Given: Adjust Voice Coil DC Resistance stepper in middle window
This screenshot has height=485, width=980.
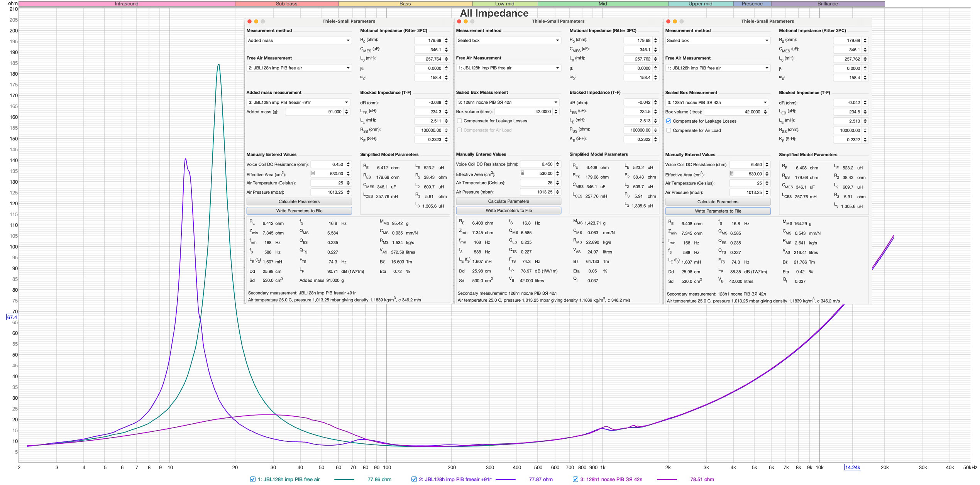Looking at the screenshot, I should tap(557, 164).
